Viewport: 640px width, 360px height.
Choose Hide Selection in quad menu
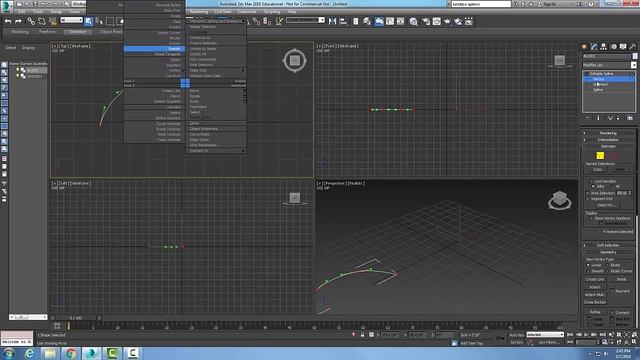point(216,64)
